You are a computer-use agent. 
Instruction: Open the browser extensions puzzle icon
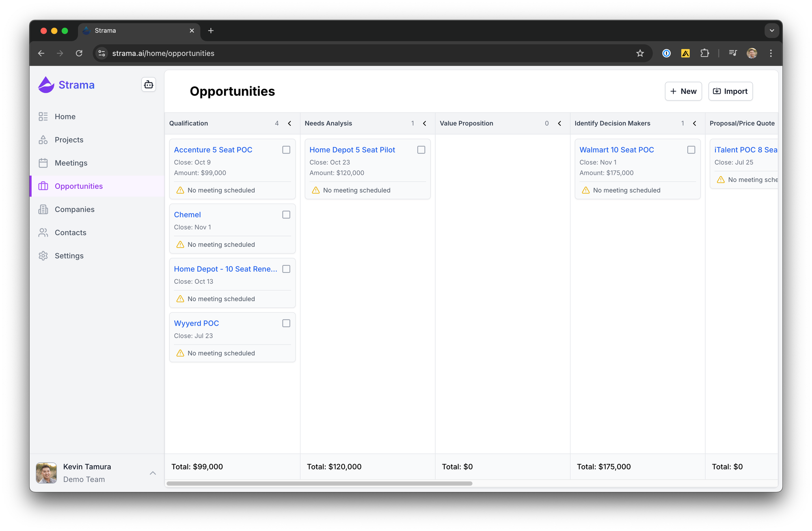tap(705, 53)
